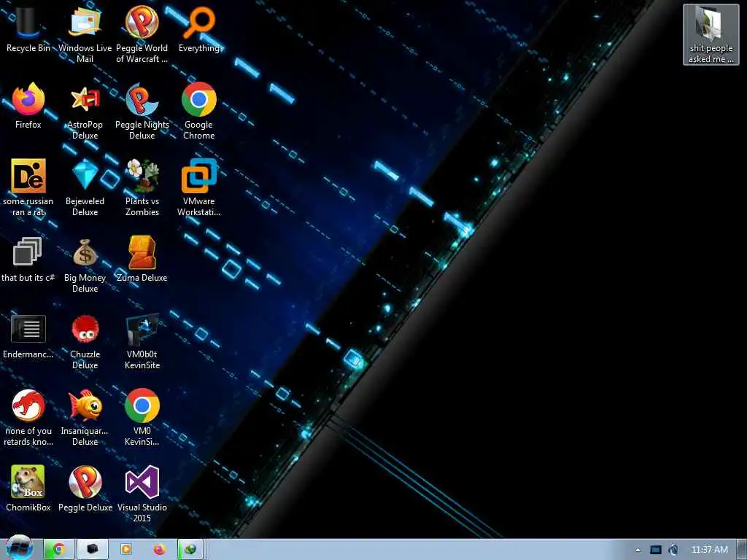This screenshot has width=747, height=560.
Task: Select Peggle World of Warcraft icon
Action: (142, 34)
